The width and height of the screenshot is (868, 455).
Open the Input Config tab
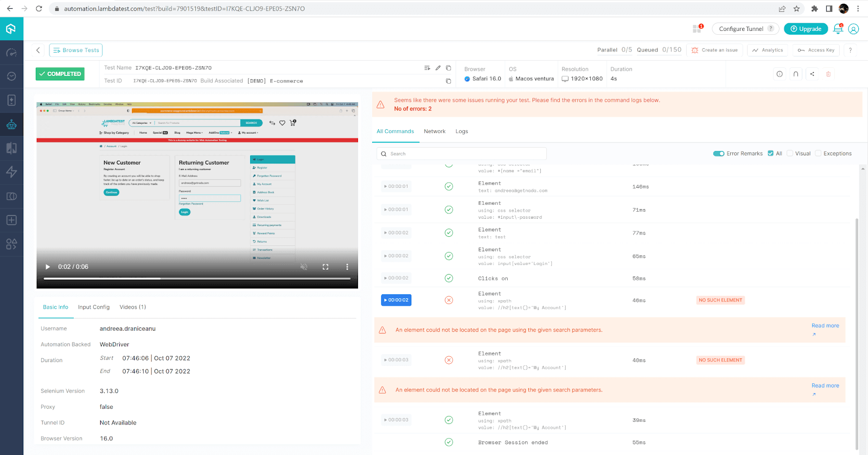click(x=94, y=307)
